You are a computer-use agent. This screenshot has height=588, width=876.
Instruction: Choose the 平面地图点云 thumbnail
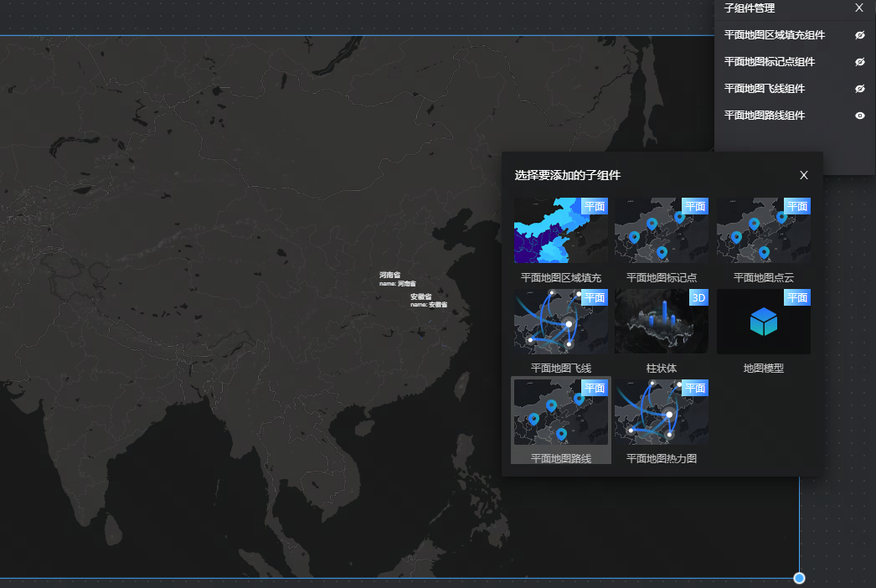tap(763, 230)
